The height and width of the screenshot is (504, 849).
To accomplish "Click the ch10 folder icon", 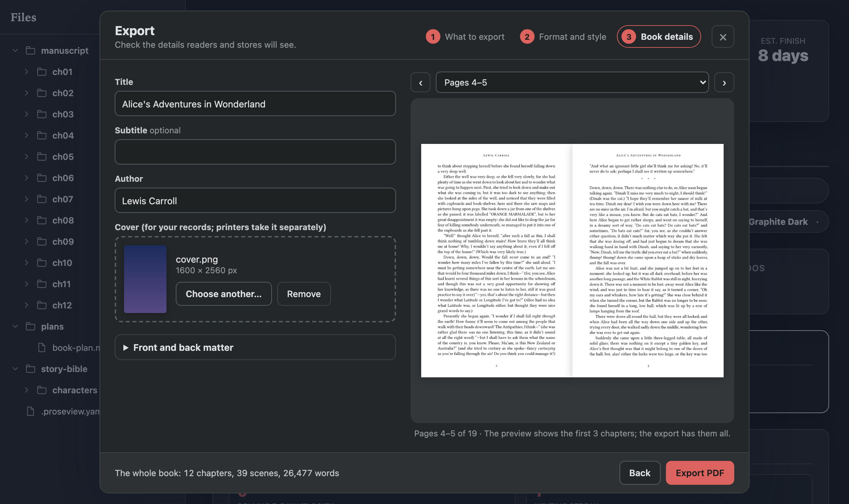I will pyautogui.click(x=42, y=263).
